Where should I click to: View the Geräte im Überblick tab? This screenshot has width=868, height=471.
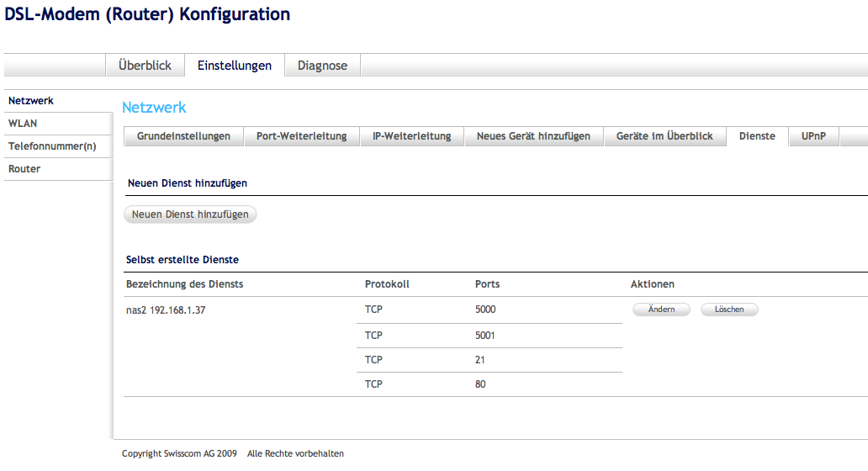(x=664, y=136)
